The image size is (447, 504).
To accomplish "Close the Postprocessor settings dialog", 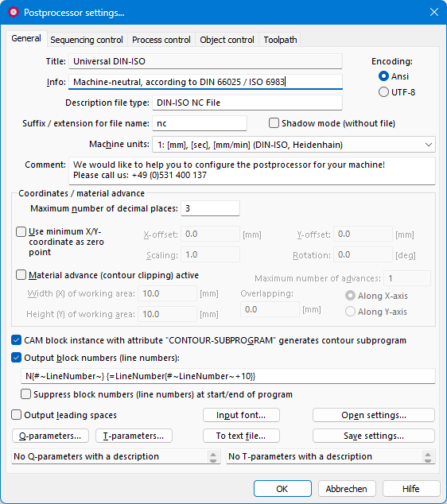I will [x=434, y=12].
